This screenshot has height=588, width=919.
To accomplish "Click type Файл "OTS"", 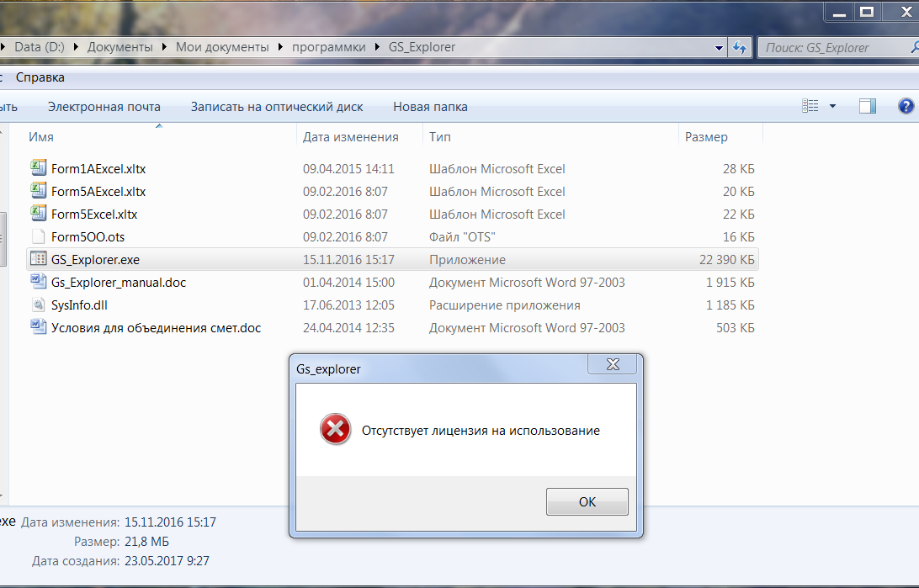I will point(462,237).
